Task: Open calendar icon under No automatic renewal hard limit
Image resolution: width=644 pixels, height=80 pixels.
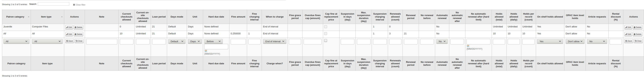Action: 468,46
